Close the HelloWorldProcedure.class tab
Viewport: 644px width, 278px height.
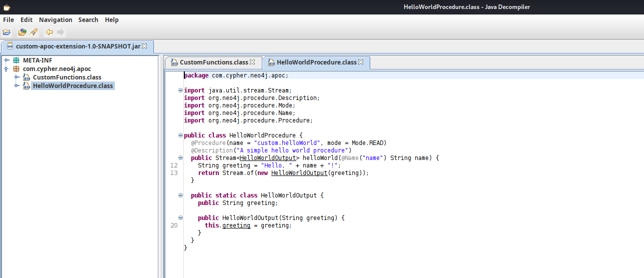click(361, 62)
